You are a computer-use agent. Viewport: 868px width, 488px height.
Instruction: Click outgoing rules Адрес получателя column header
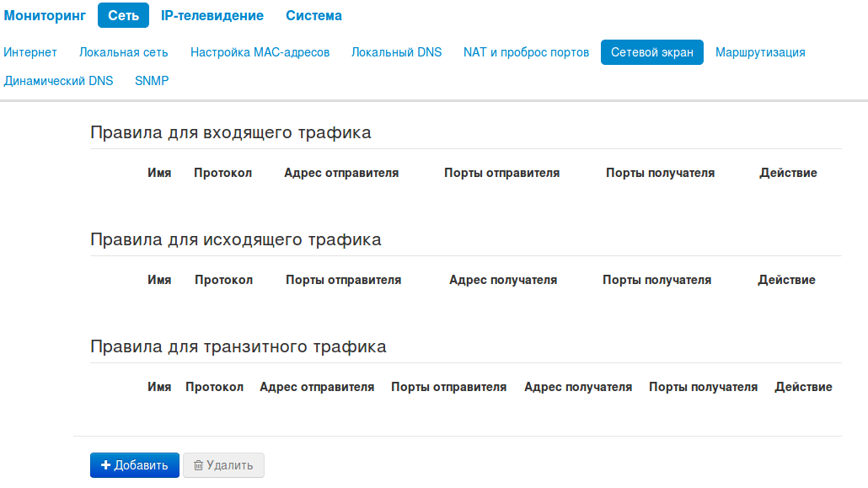coord(503,280)
